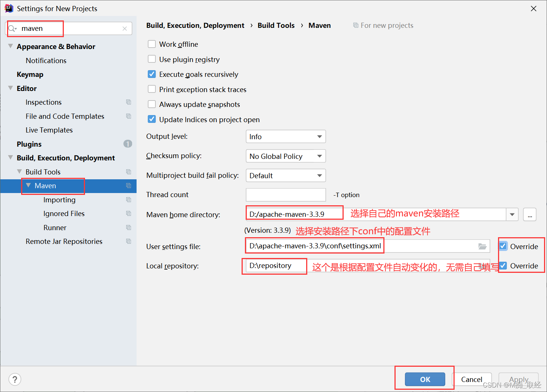
Task: Collapse the Maven tree node arrow
Action: point(28,185)
